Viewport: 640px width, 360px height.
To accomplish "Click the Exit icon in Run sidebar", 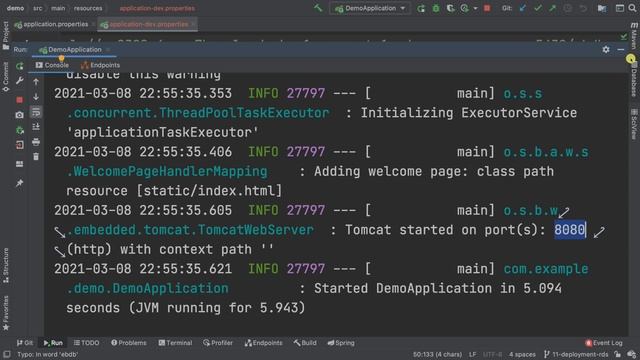I will point(20,145).
